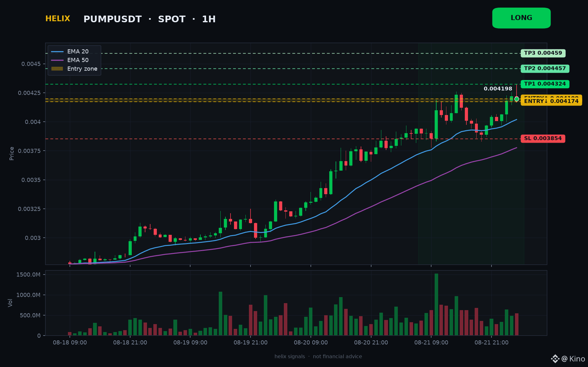Click the 500.0M volume axis tick

30,315
